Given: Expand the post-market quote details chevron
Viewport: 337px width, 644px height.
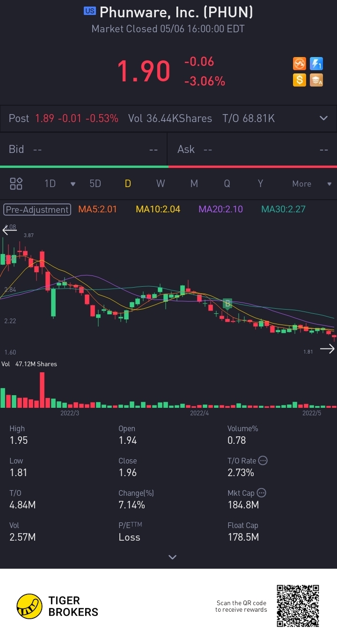Looking at the screenshot, I should (323, 118).
